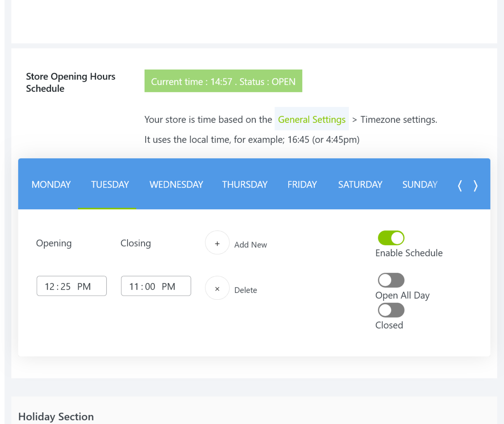Disable the Enable Schedule toggle
Viewport: 504px width, 424px height.
[x=391, y=238]
